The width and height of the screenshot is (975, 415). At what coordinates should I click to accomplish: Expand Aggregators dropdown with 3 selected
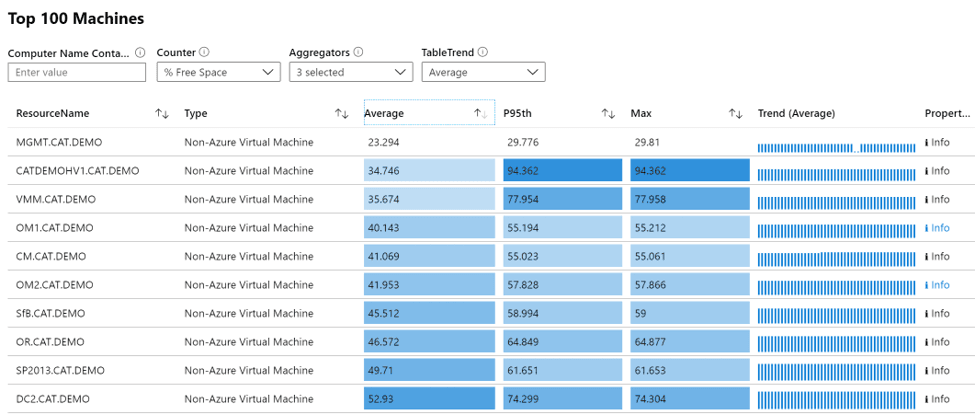350,72
